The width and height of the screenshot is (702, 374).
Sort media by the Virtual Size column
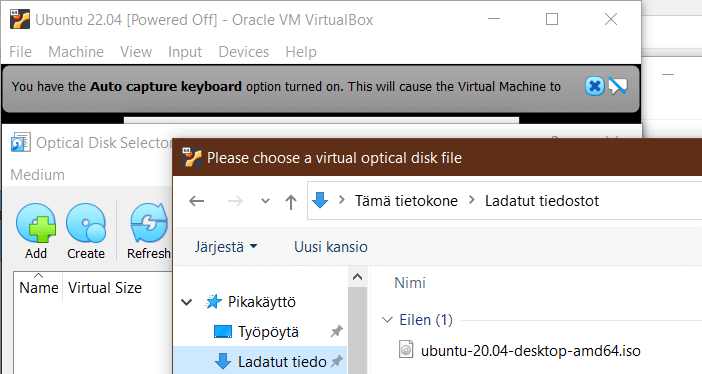[105, 287]
